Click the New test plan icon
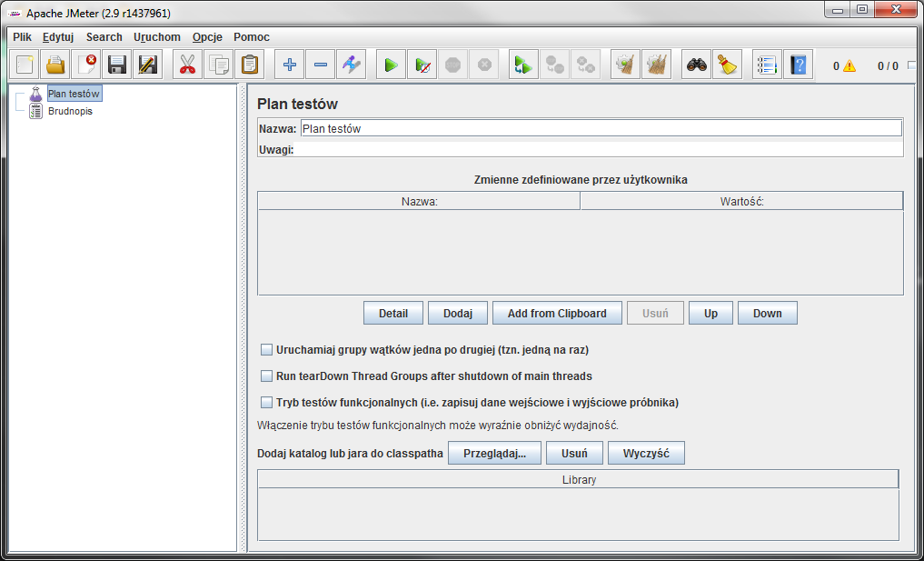The height and width of the screenshot is (561, 924). [25, 65]
